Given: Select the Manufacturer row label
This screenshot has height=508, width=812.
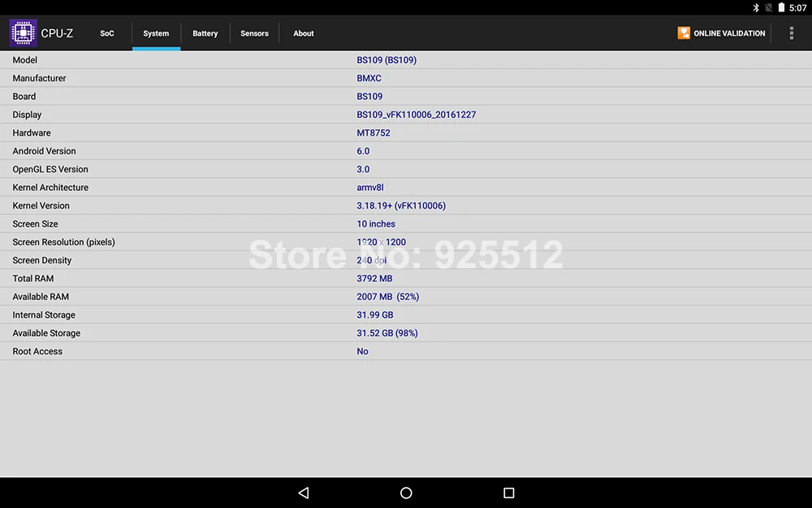Looking at the screenshot, I should [39, 78].
